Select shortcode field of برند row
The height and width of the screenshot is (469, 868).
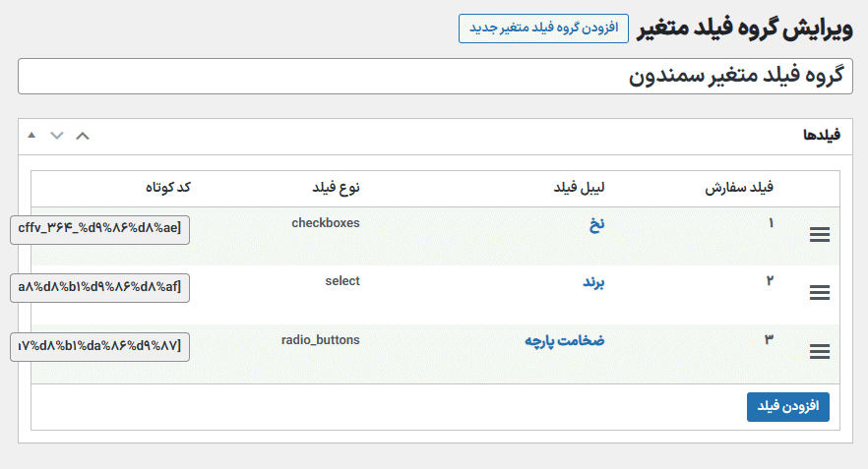pos(99,287)
